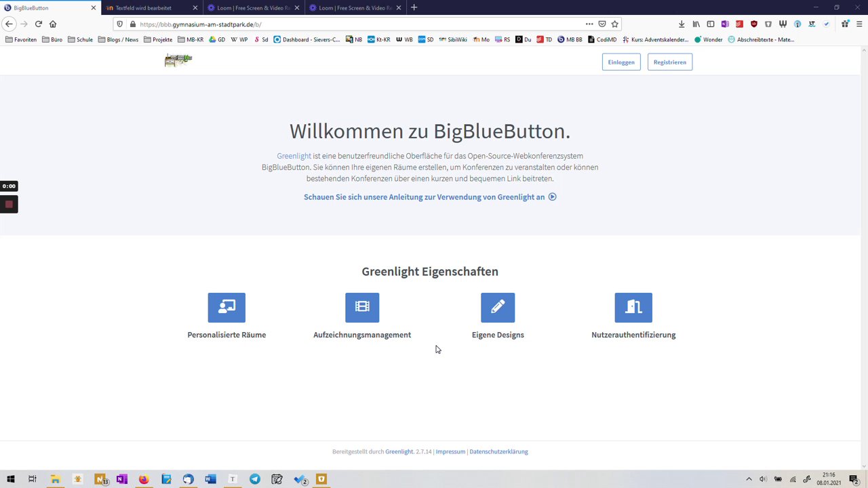This screenshot has height=488, width=868.
Task: Click the Aufzeichnungsmanagement film icon
Action: pyautogui.click(x=362, y=308)
